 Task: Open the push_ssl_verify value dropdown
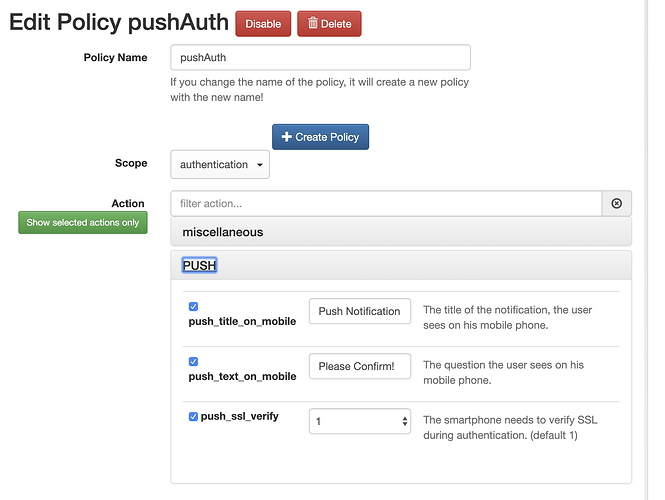point(360,422)
